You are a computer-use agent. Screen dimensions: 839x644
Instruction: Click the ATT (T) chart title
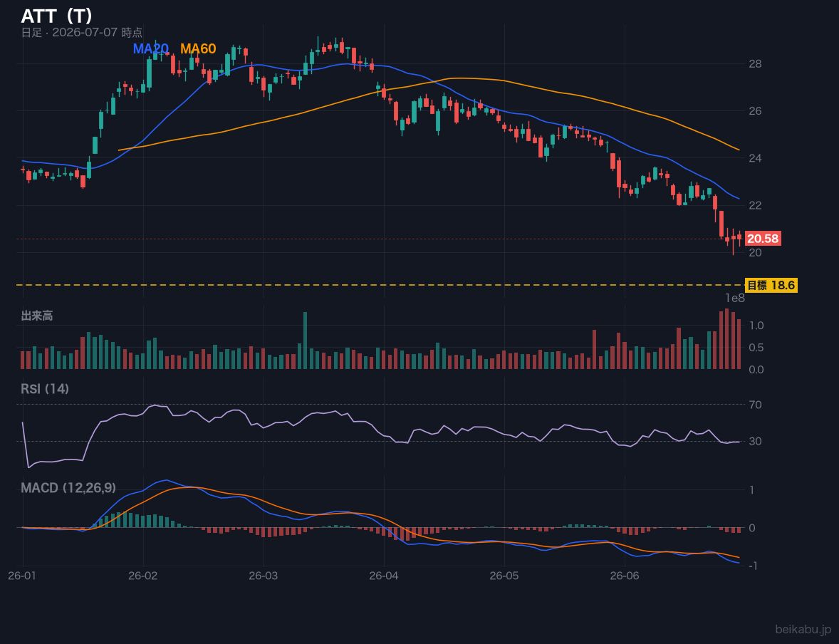click(x=57, y=16)
